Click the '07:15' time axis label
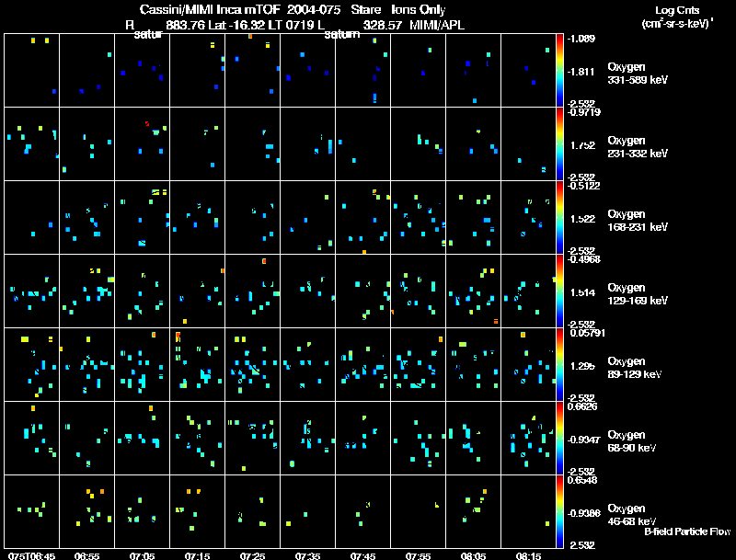The height and width of the screenshot is (560, 736). click(197, 555)
